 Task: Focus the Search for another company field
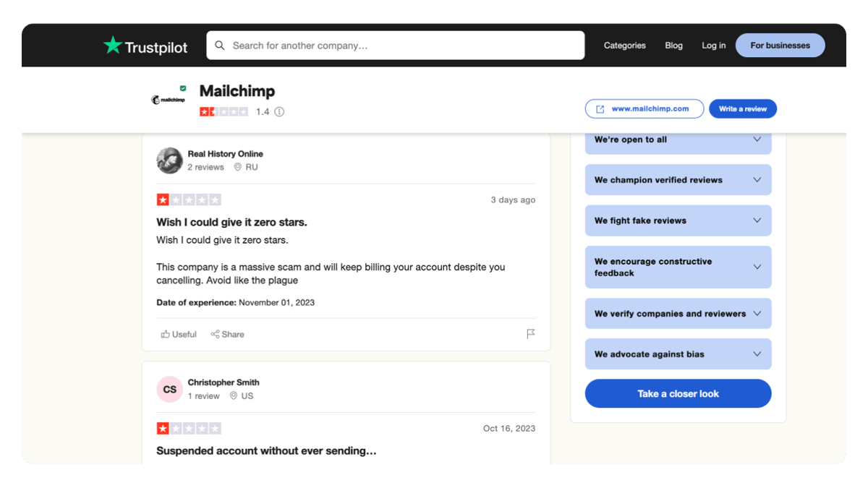tap(396, 46)
